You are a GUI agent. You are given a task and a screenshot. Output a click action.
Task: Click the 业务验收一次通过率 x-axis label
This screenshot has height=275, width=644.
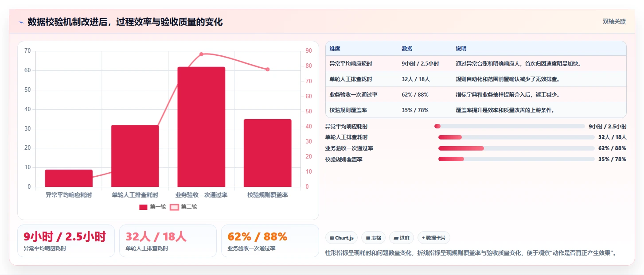pos(201,195)
